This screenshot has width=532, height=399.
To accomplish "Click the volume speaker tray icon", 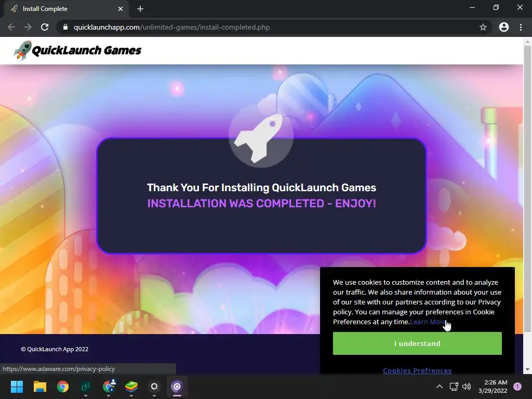I will click(x=467, y=387).
